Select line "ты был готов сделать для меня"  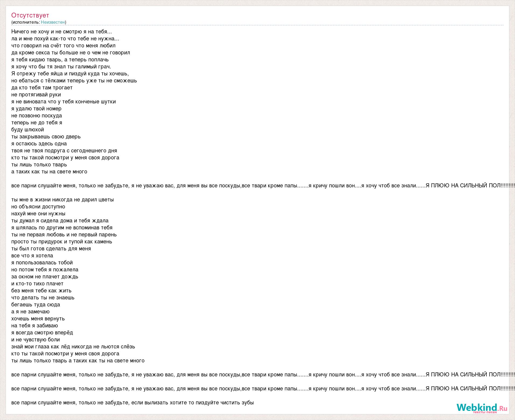coord(51,249)
